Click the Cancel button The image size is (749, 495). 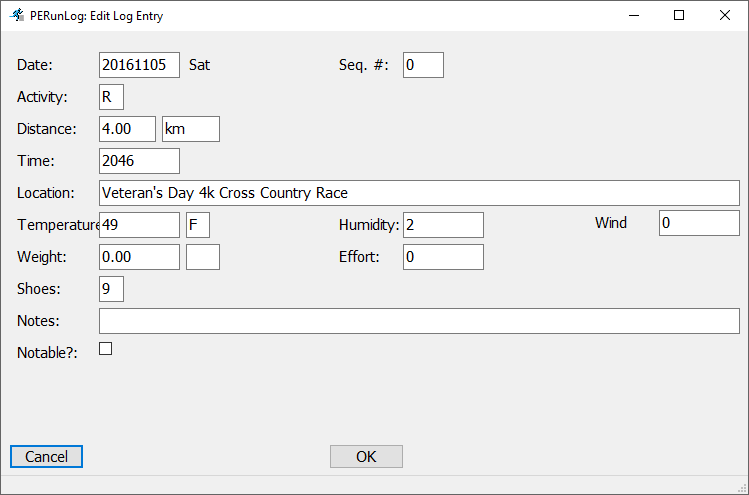tap(46, 457)
